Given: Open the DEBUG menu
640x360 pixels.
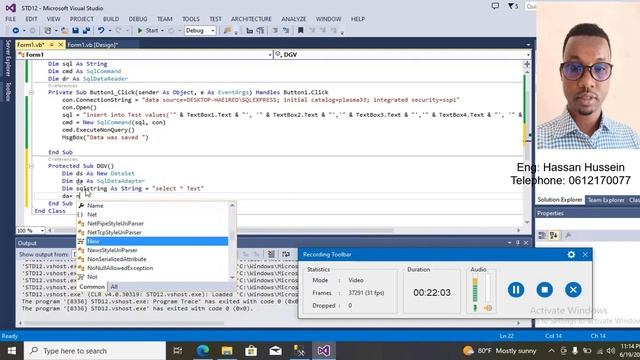Looking at the screenshot, I should coord(138,19).
